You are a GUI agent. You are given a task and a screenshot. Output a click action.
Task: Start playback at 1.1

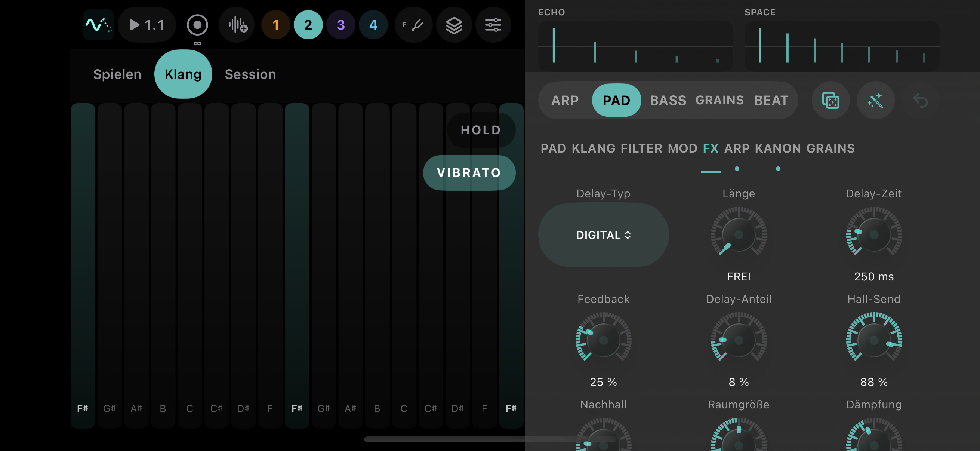click(147, 25)
